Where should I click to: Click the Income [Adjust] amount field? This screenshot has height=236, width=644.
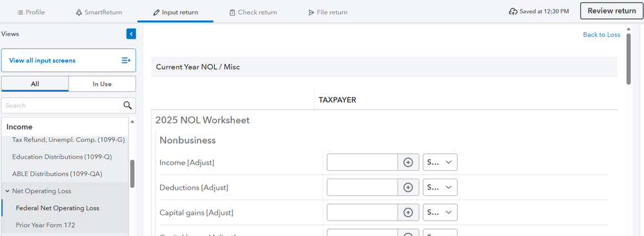coord(362,162)
